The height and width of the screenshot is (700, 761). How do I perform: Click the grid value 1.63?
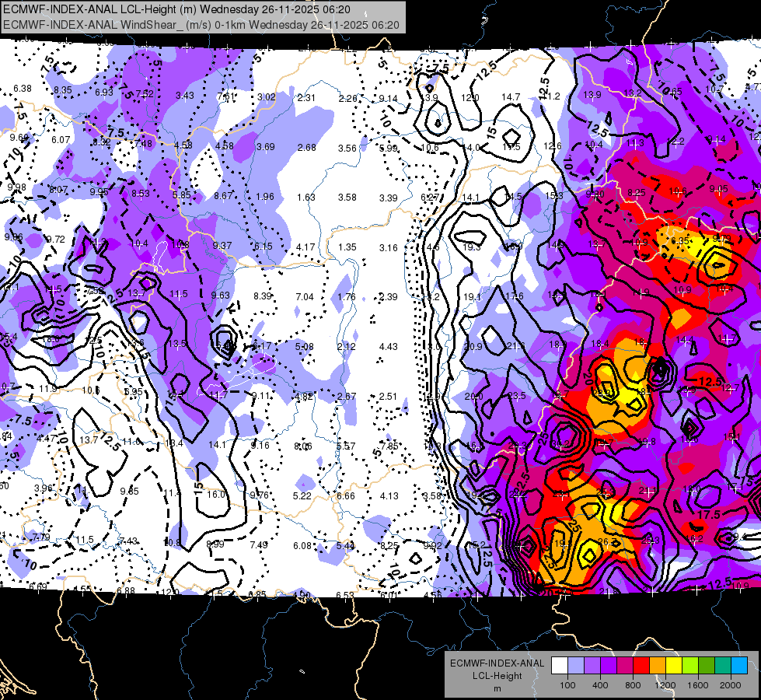pos(306,198)
